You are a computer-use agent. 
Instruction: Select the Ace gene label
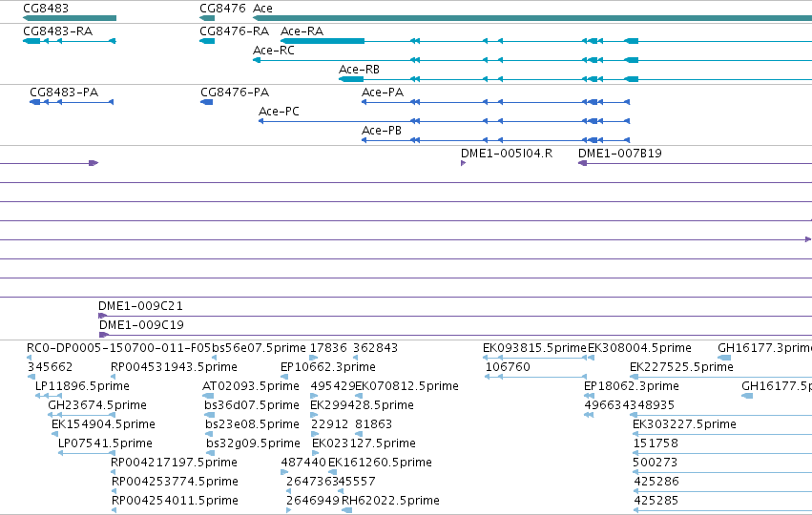click(x=262, y=9)
